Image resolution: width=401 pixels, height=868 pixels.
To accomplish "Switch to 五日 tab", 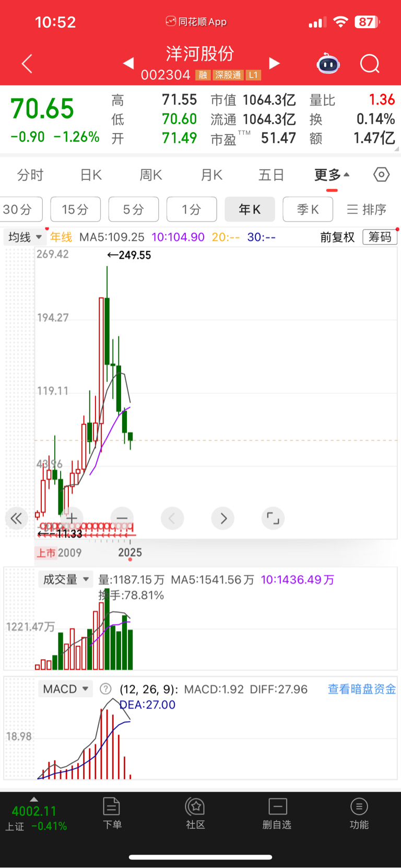I will [x=272, y=174].
